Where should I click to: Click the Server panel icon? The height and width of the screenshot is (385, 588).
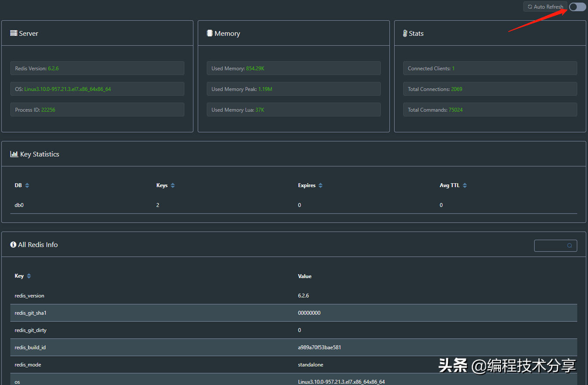(x=14, y=33)
